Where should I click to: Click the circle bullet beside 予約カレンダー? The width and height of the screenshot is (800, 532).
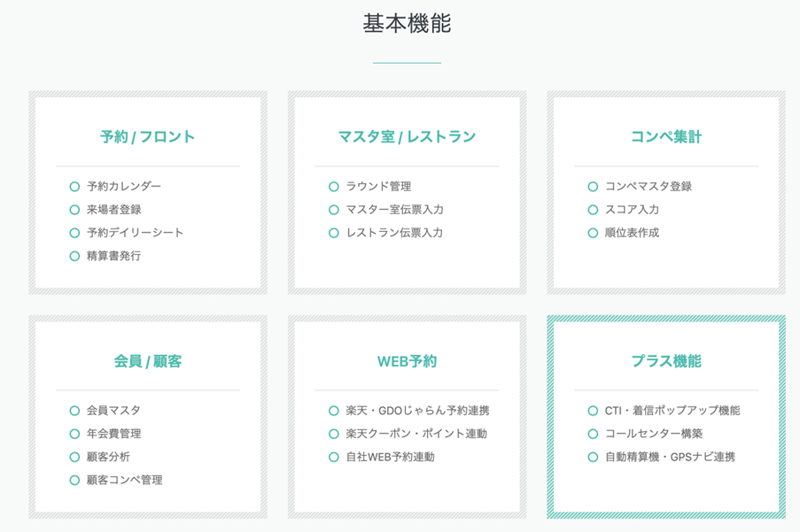tap(74, 187)
